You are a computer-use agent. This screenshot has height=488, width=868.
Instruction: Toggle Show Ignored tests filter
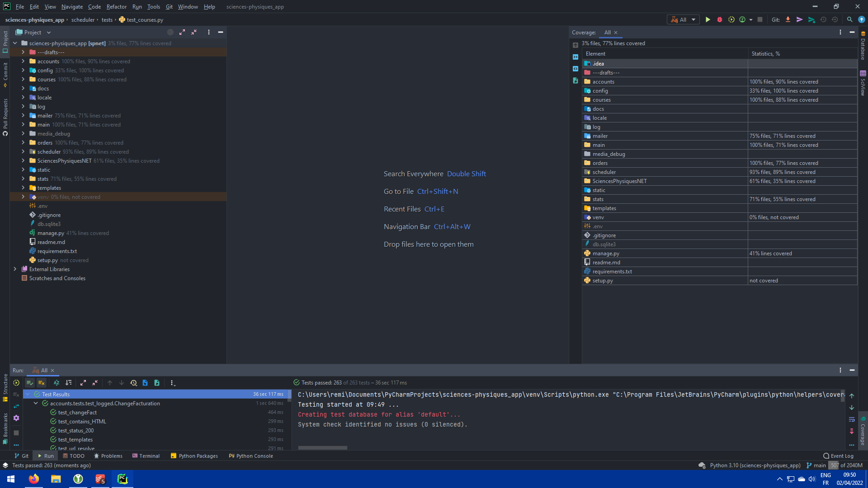click(x=41, y=383)
